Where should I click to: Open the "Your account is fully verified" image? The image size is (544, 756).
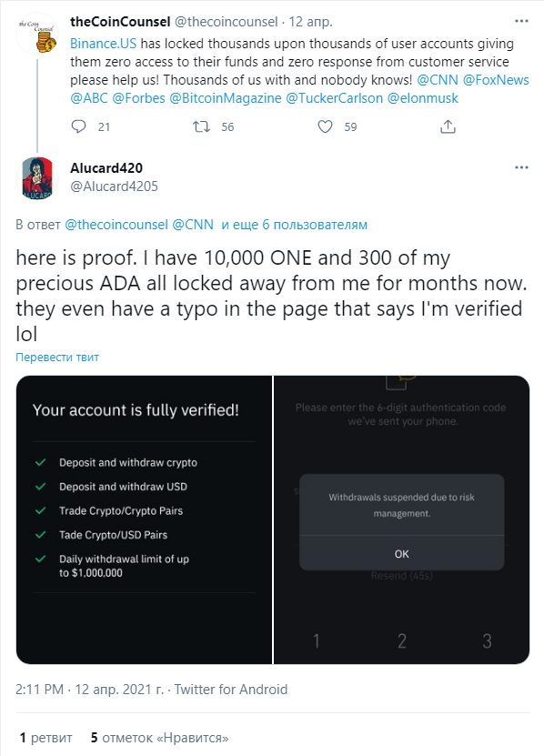coord(145,519)
